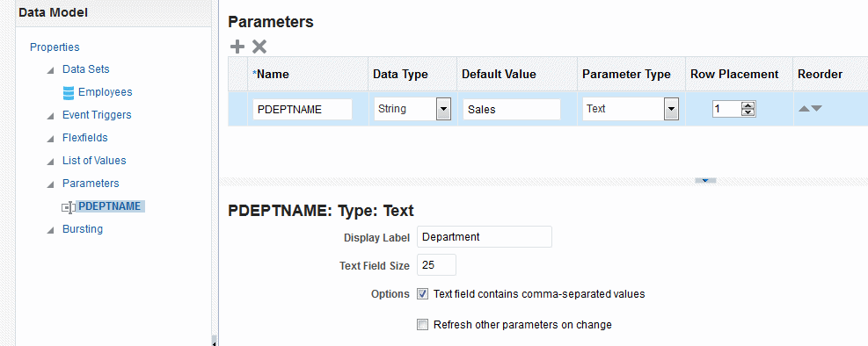The image size is (868, 346).
Task: Add a new parameter with plus icon
Action: click(237, 47)
